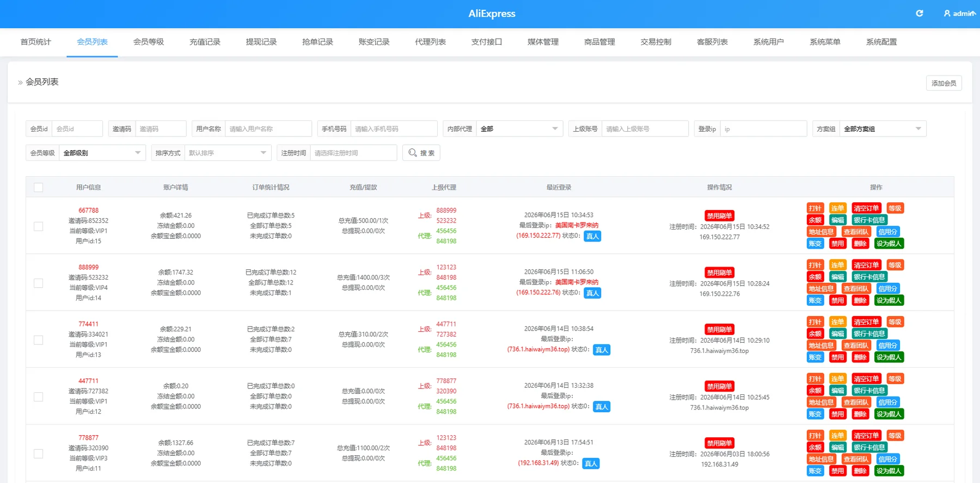
Task: Click 设为假人 for user 888999
Action: coord(889,300)
